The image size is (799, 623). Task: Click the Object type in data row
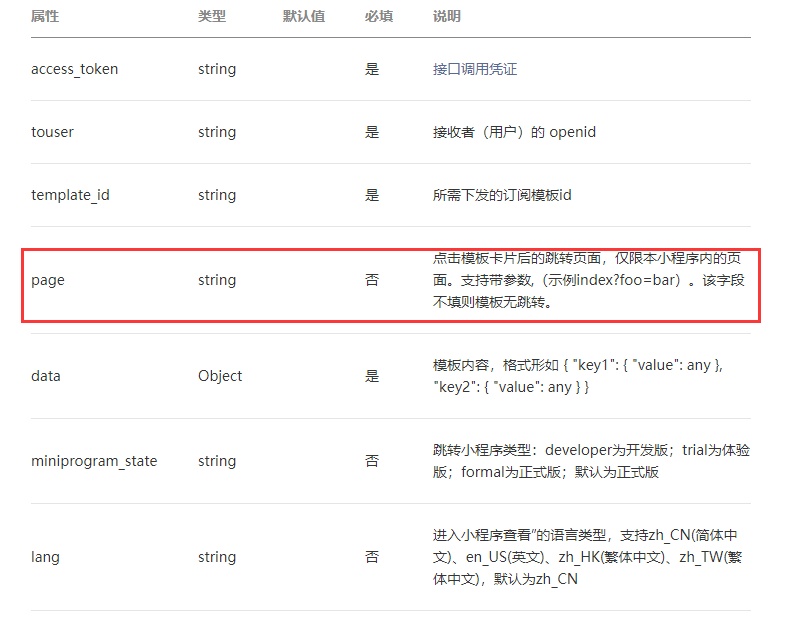pyautogui.click(x=220, y=376)
